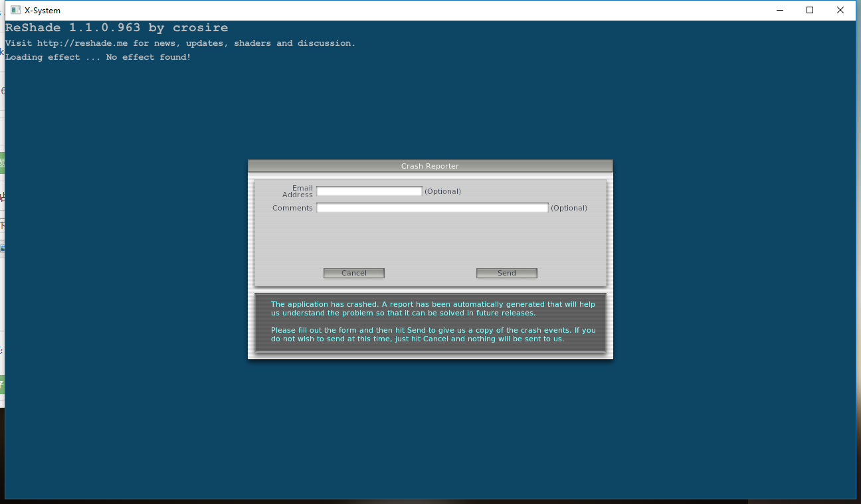
Task: Click the X-System window icon
Action: click(15, 10)
